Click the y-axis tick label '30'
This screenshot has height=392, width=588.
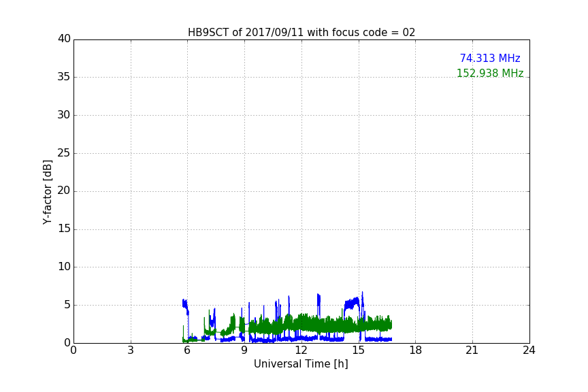click(x=64, y=115)
